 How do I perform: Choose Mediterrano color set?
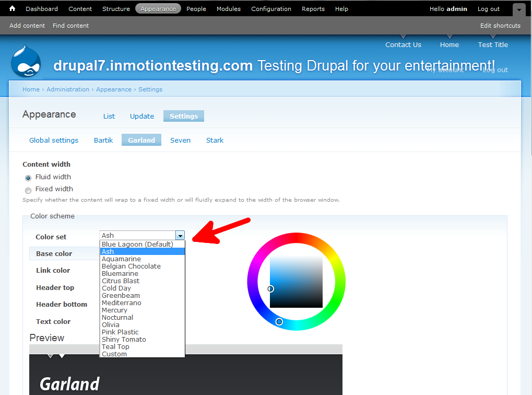142,303
